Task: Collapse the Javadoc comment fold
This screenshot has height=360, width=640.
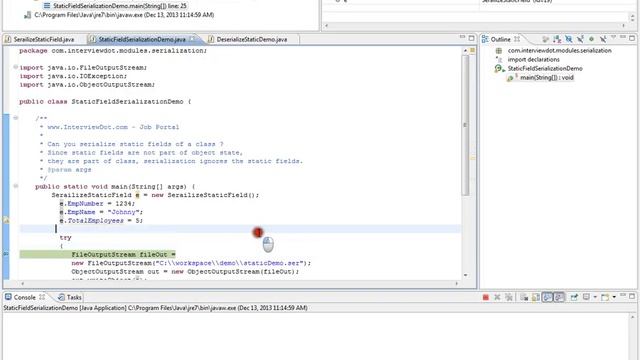Action: pos(16,118)
